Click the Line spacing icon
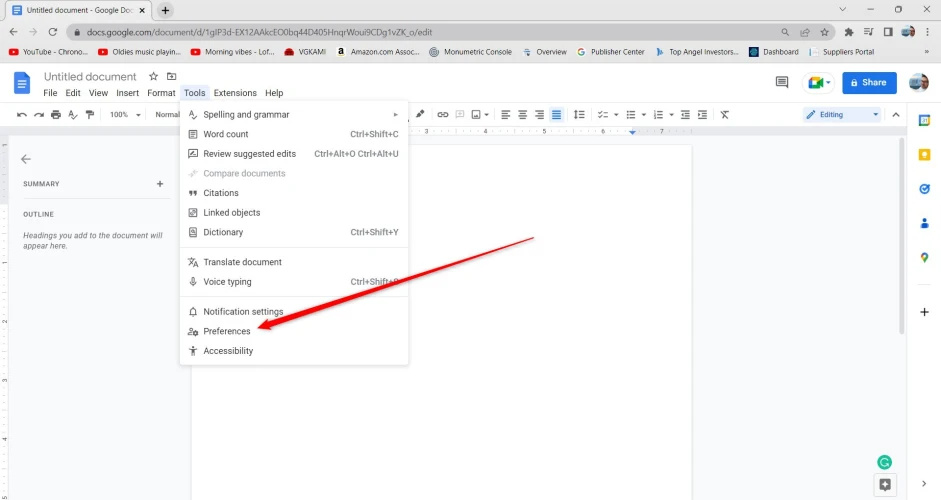Screen dimensions: 941x500 tap(579, 115)
